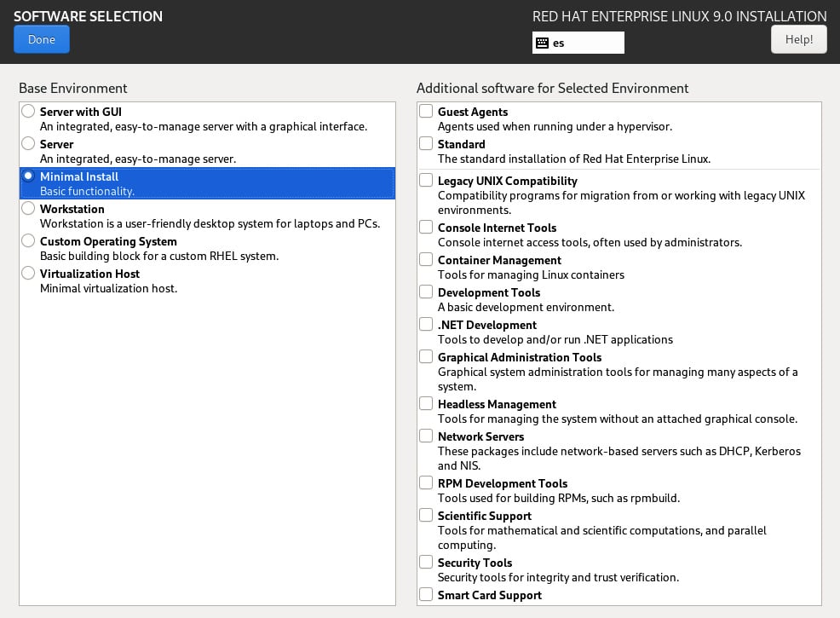840x618 pixels.
Task: Click the 'Legacy UNIX Compatibility' label text
Action: 508,182
